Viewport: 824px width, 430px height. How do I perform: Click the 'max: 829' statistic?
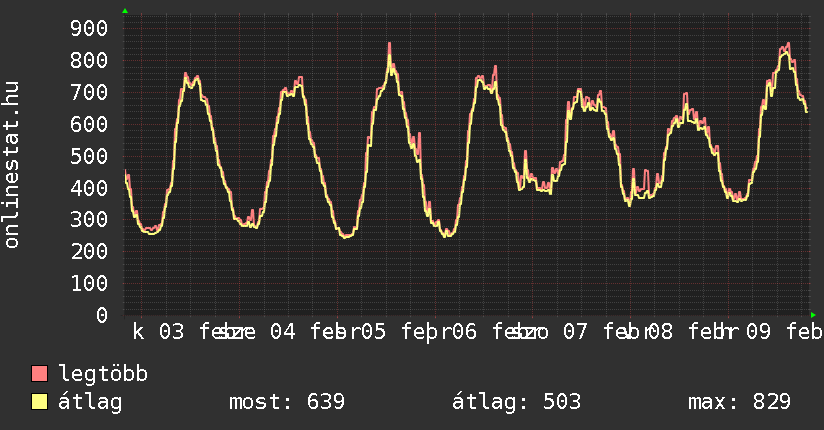coord(740,402)
